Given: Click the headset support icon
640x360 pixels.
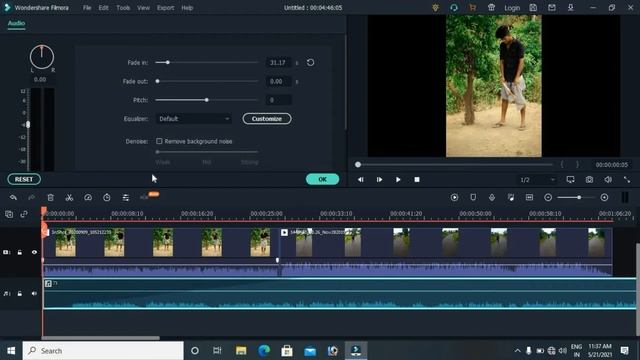Looking at the screenshot, I should pyautogui.click(x=454, y=8).
